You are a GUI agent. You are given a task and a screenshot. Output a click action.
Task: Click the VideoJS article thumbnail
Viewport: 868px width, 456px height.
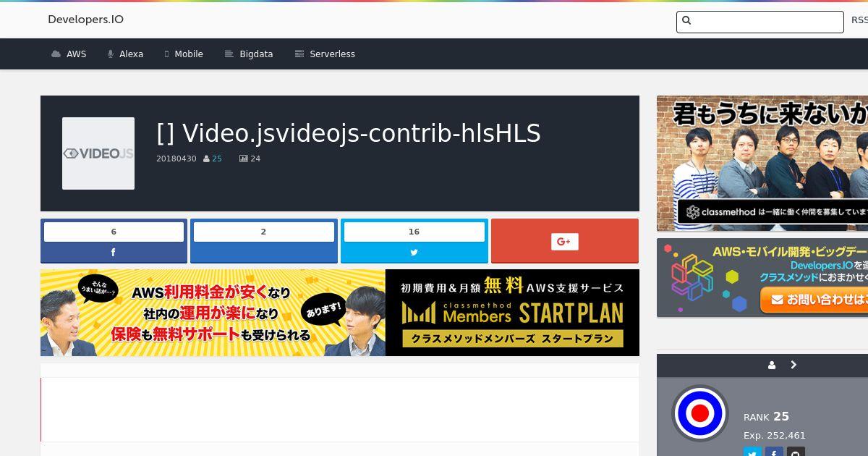98,153
